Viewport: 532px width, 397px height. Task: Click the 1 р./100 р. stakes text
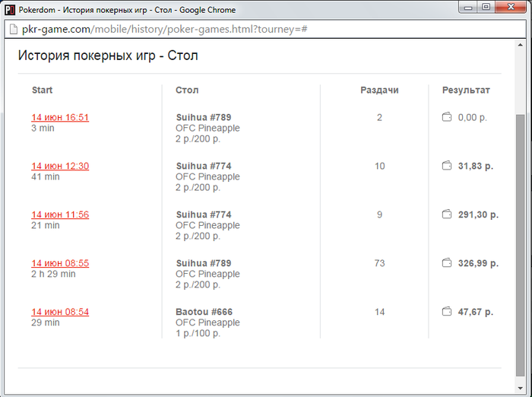(198, 333)
